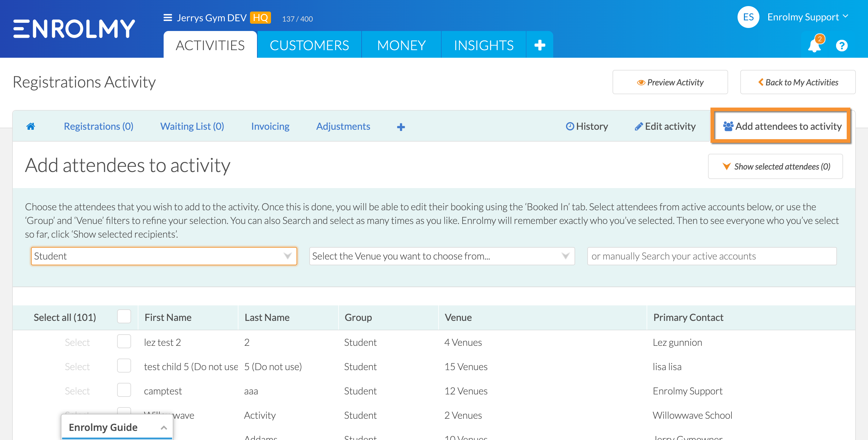Image resolution: width=868 pixels, height=440 pixels.
Task: Click Select link for lez test 2
Action: 77,342
